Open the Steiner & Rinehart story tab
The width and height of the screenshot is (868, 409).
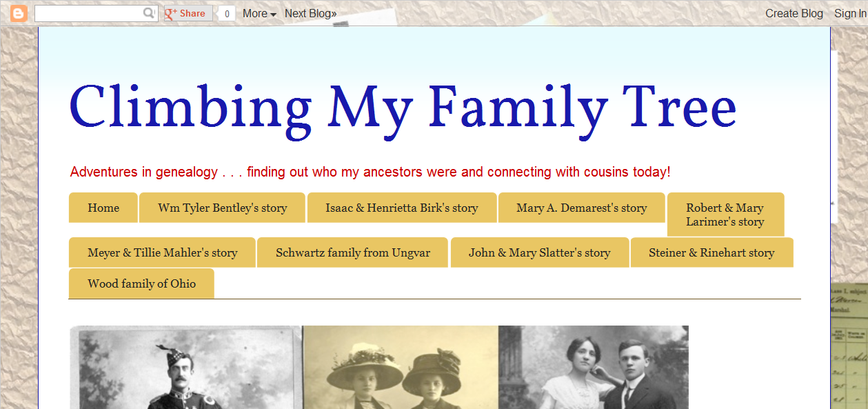(711, 252)
